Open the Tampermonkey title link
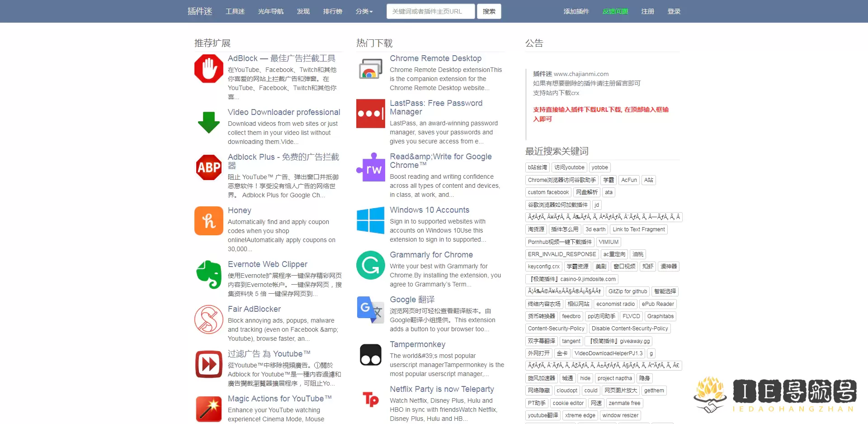Viewport: 868px width, 424px height. 418,344
